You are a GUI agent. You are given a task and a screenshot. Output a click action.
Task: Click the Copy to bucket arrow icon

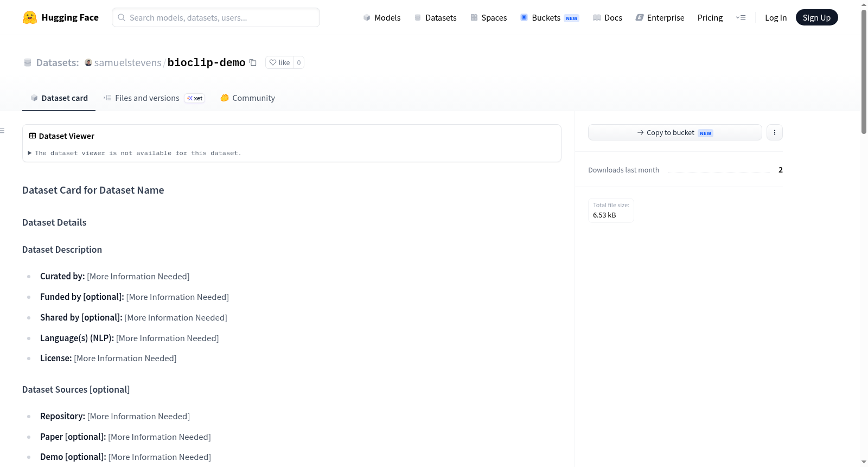[x=641, y=132]
